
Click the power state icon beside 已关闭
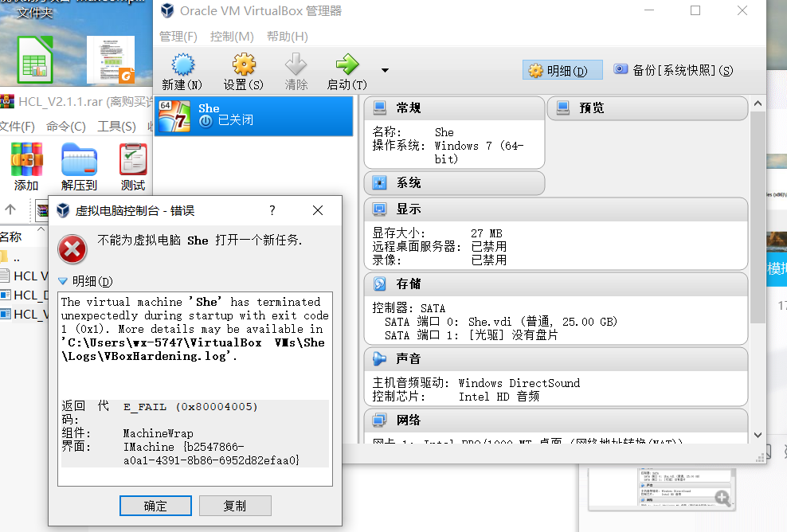click(x=206, y=120)
